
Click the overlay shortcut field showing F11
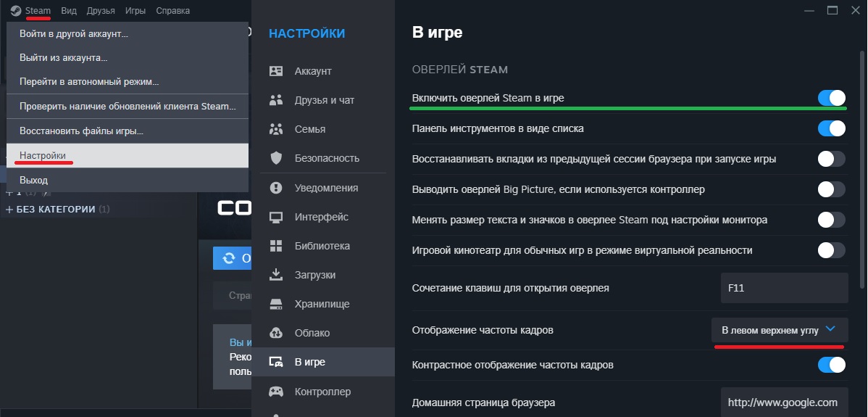[784, 288]
